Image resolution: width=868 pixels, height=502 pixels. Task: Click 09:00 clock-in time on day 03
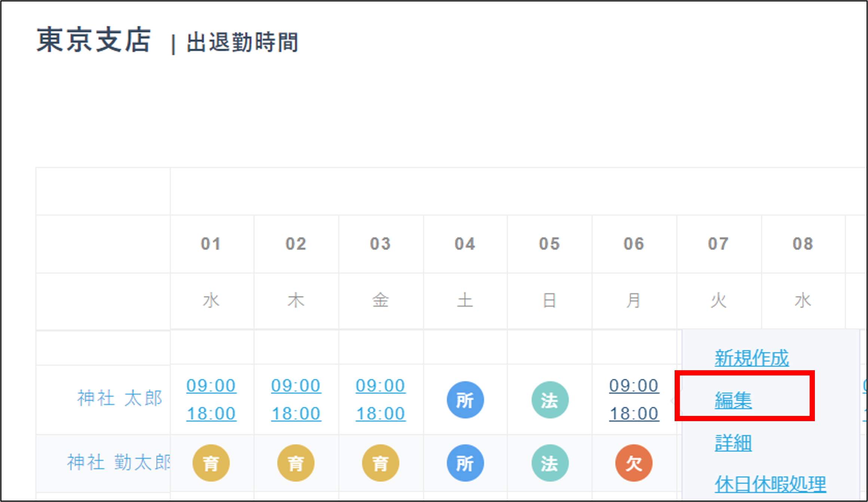(x=380, y=386)
